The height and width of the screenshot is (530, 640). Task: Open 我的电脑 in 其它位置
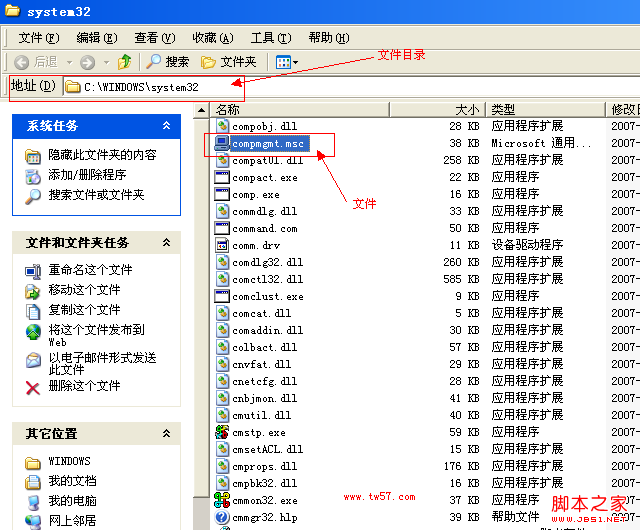click(x=72, y=501)
